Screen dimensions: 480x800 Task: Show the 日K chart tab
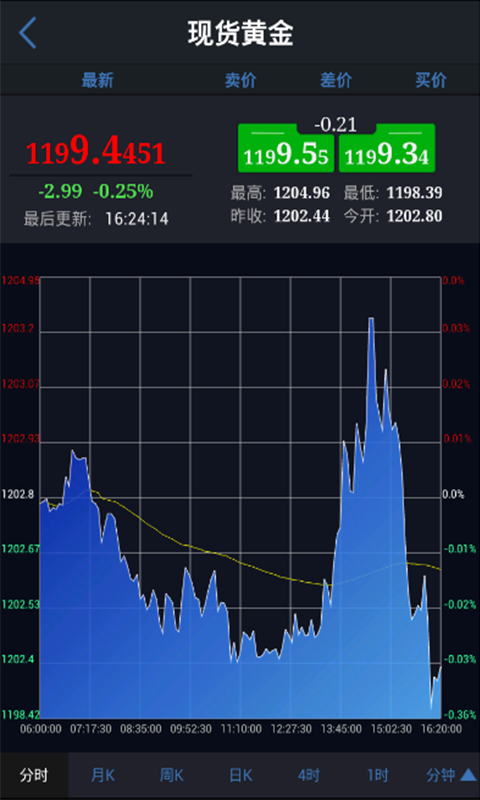pyautogui.click(x=240, y=776)
